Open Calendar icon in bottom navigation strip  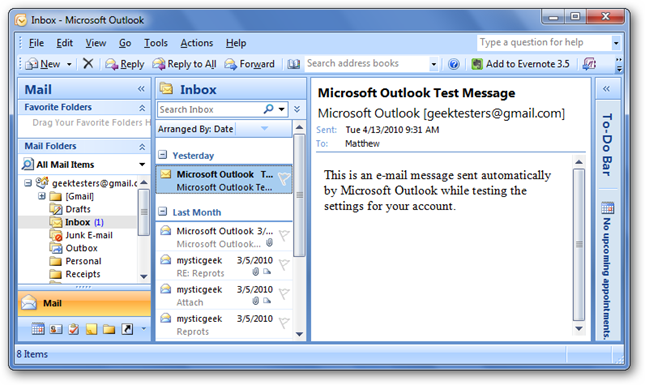click(x=38, y=329)
